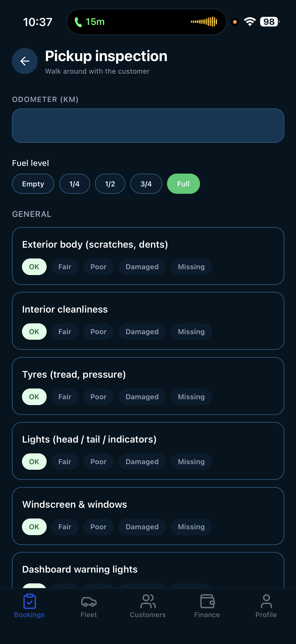Select 1/2 fuel level
Image resolution: width=296 pixels, height=644 pixels.
(110, 184)
